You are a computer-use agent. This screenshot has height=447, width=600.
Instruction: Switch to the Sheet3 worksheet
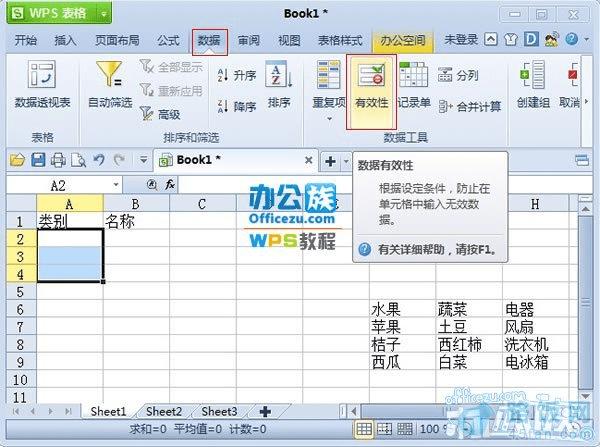click(219, 411)
